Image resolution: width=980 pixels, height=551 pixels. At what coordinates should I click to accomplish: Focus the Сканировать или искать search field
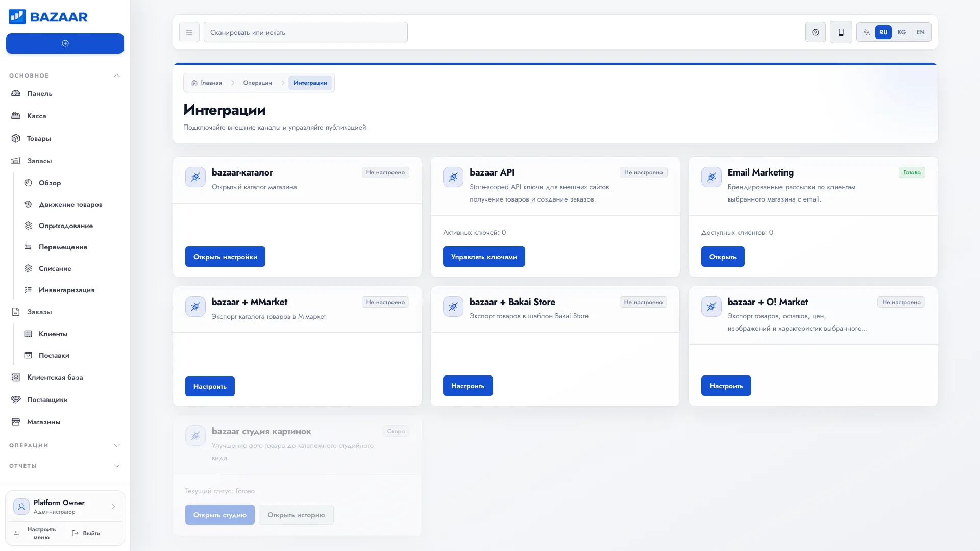[x=306, y=32]
